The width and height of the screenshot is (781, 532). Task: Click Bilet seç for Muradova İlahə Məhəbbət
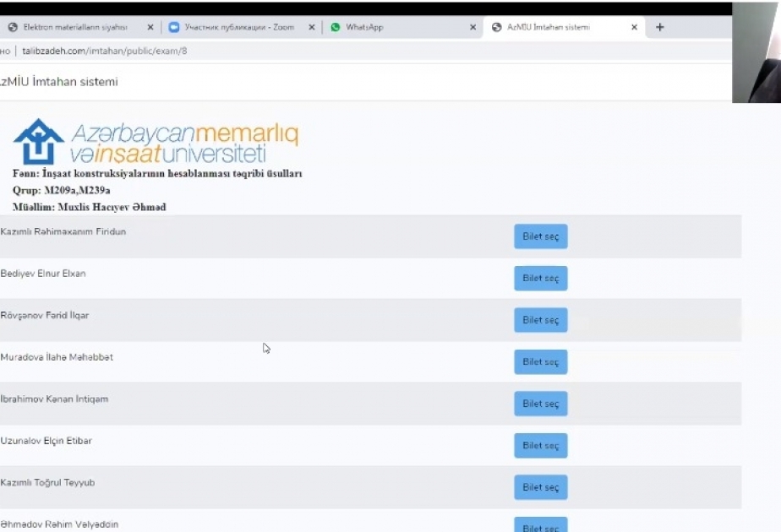point(540,361)
